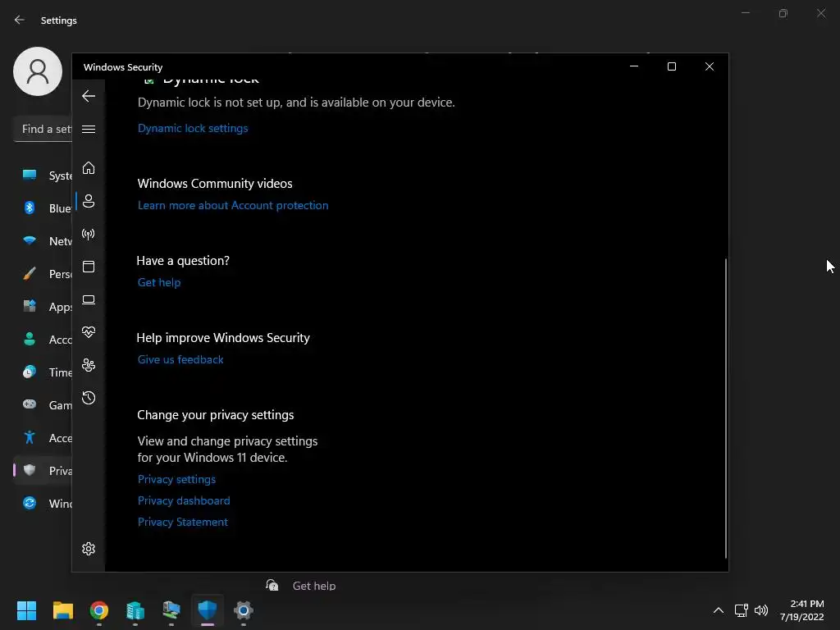Select Windows Update in Settings sidebar
The height and width of the screenshot is (630, 840).
[x=43, y=504]
